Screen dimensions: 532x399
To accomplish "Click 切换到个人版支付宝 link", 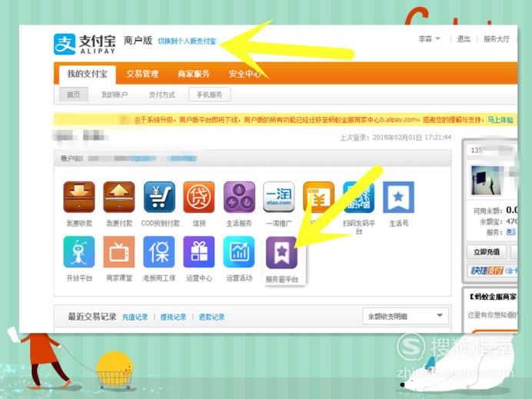I will click(x=187, y=42).
